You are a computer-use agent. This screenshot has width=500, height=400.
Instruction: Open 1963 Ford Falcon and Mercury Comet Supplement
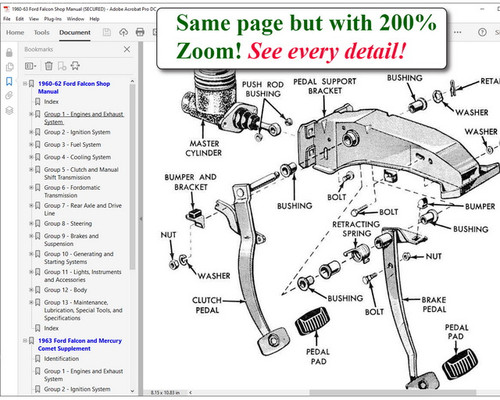point(80,344)
